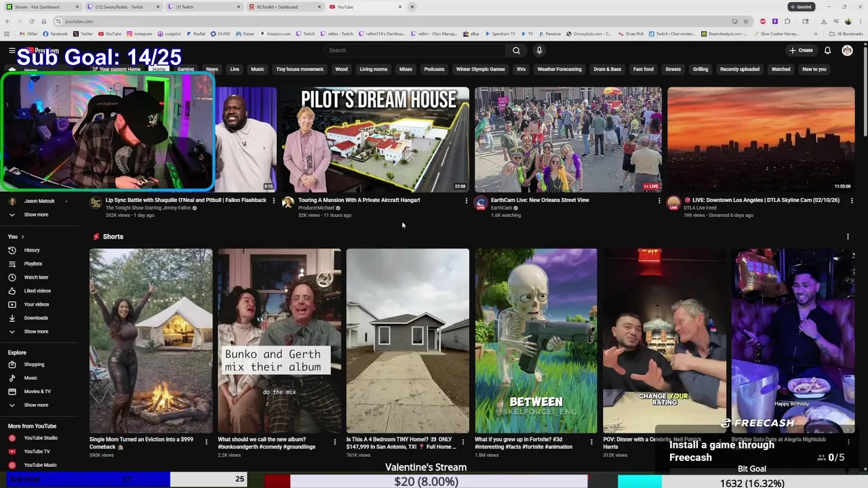Select the Tiny house movement chip

(x=300, y=69)
